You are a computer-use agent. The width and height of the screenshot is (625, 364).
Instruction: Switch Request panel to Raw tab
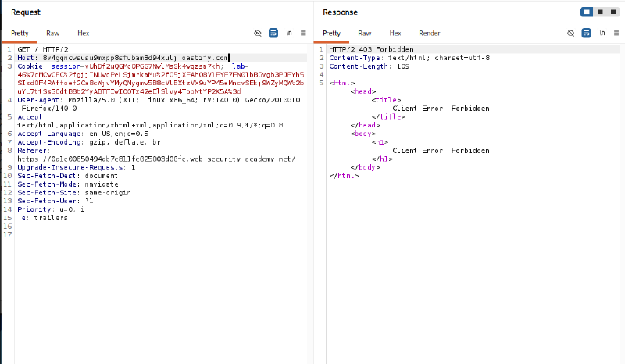click(x=52, y=33)
